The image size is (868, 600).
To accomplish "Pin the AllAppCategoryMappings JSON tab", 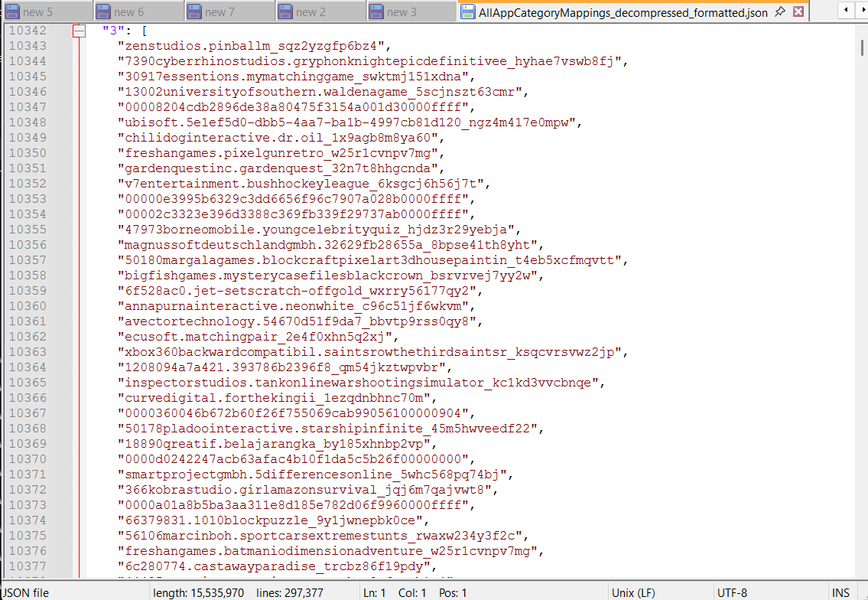I will [x=780, y=11].
